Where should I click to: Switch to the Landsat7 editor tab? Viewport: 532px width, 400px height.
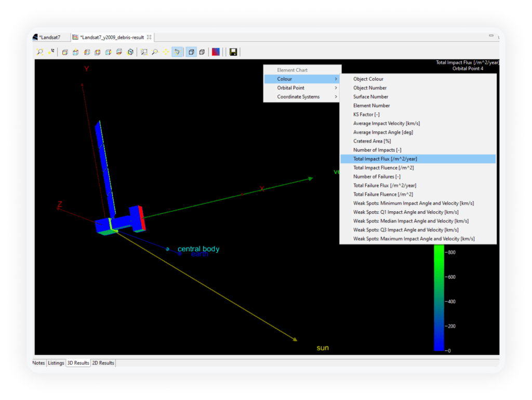click(49, 37)
